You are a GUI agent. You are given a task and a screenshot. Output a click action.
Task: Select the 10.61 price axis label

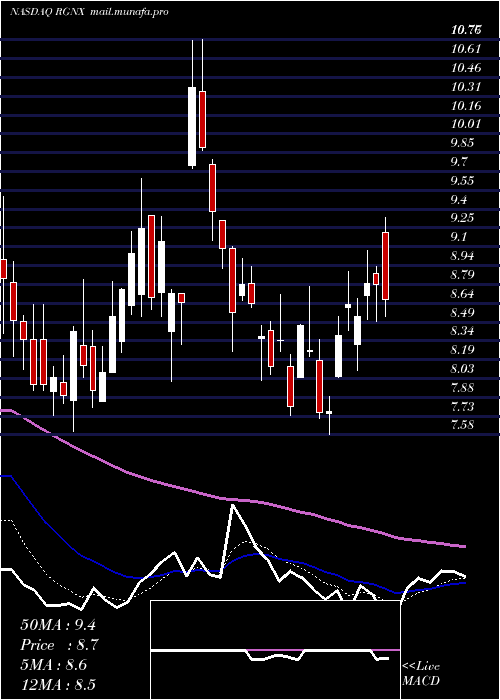(x=466, y=49)
